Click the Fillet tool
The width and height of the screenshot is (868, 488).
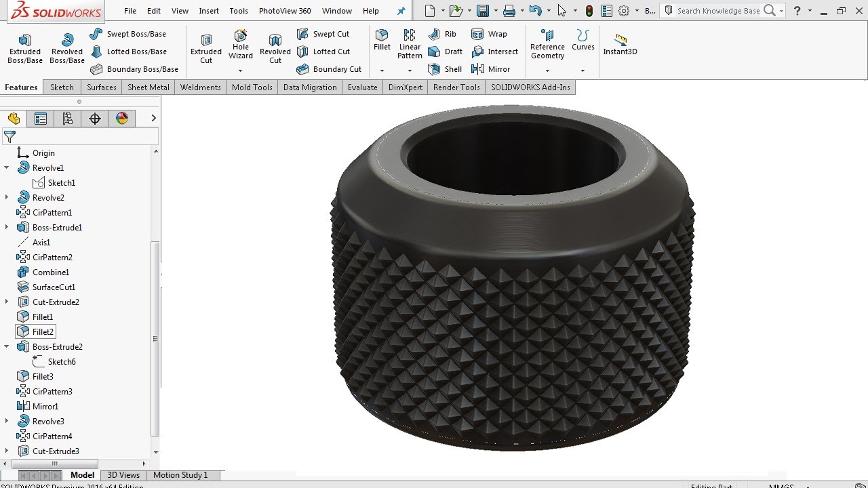pos(382,39)
